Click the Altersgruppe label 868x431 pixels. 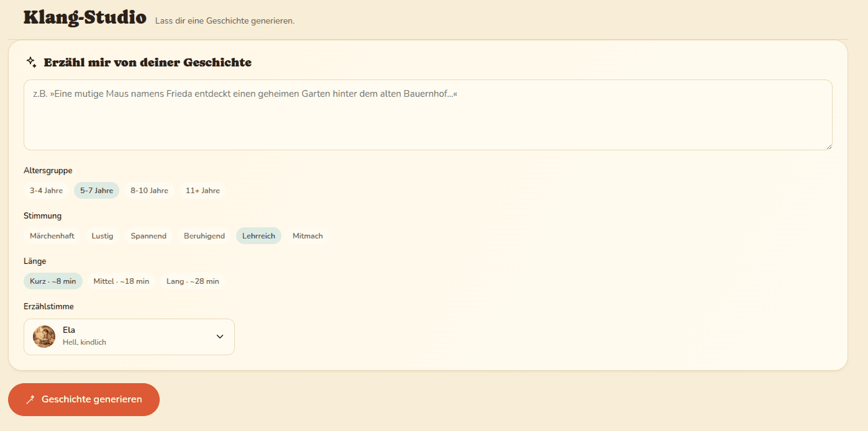point(48,171)
